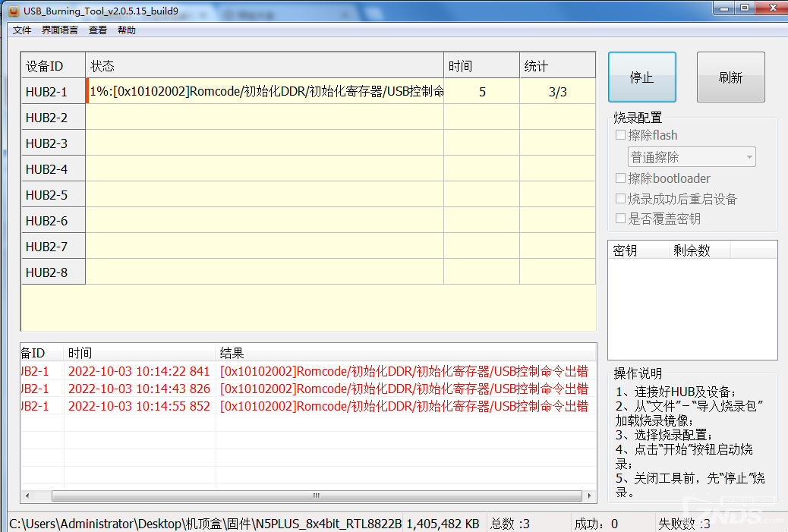Maximize the USB Burning Tool window
The image size is (788, 532).
pyautogui.click(x=745, y=8)
